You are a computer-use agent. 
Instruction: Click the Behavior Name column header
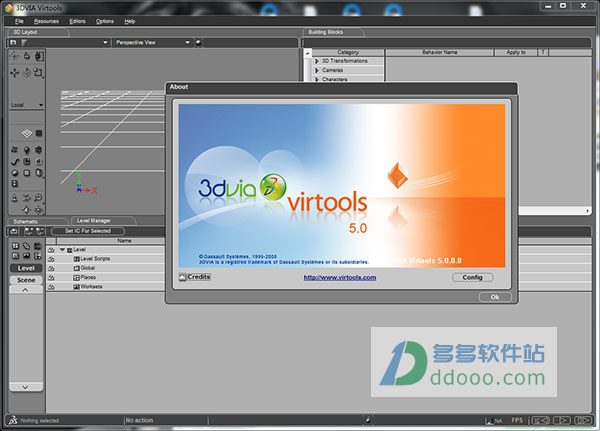[440, 52]
